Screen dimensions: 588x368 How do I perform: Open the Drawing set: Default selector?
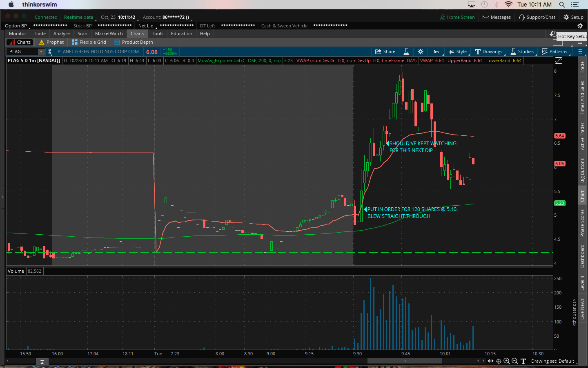tap(554, 361)
